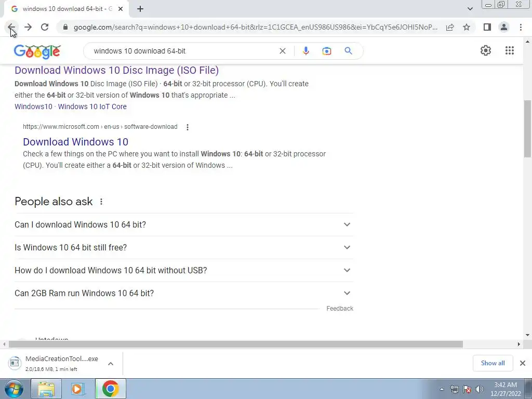Go back using the browser back arrow

coord(11,27)
